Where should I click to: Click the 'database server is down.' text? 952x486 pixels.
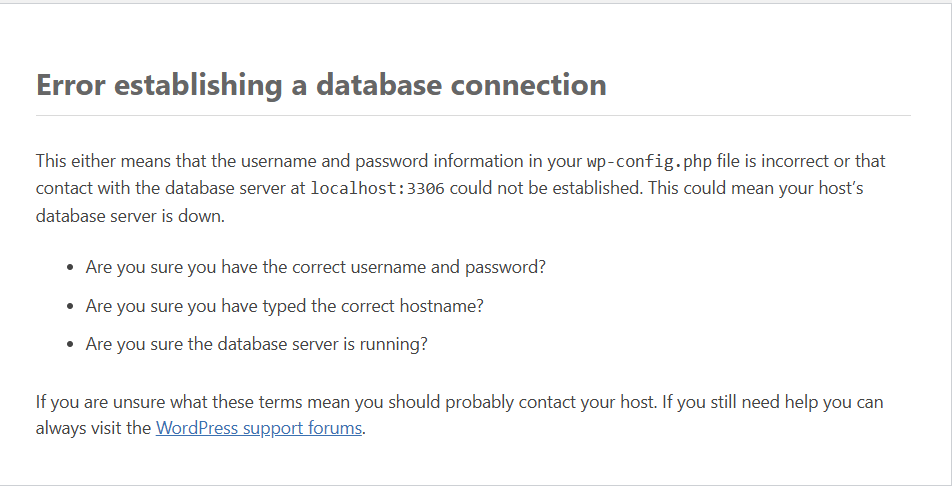point(131,216)
